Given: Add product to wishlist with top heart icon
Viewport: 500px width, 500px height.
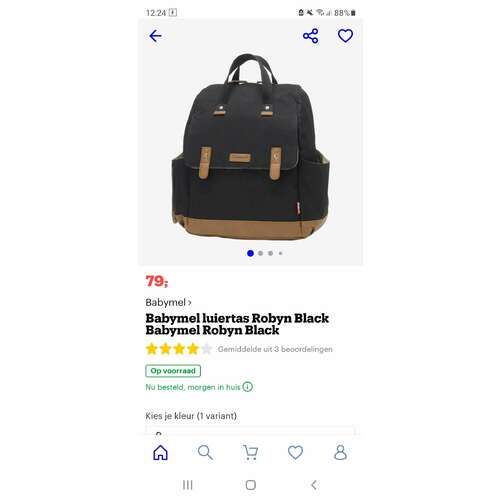Looking at the screenshot, I should (345, 36).
